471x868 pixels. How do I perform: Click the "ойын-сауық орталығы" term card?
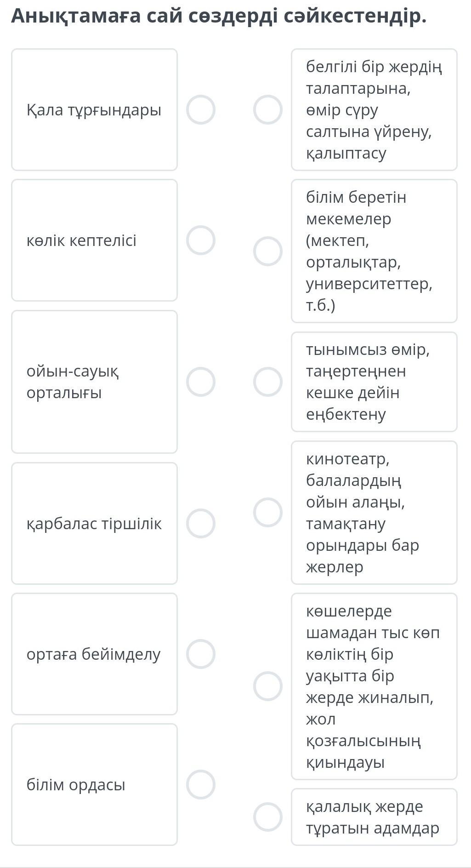click(x=94, y=382)
